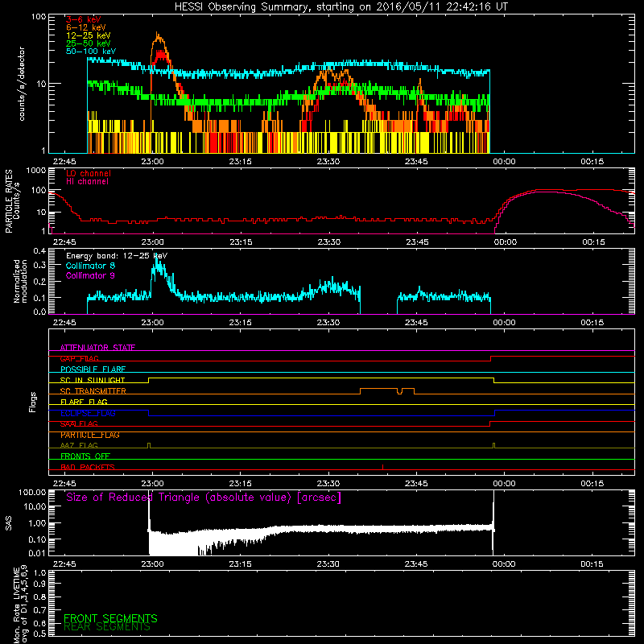This screenshot has height=644, width=644.
Task: Click the 0.4 tick on the modulation axis
Action: [x=39, y=251]
